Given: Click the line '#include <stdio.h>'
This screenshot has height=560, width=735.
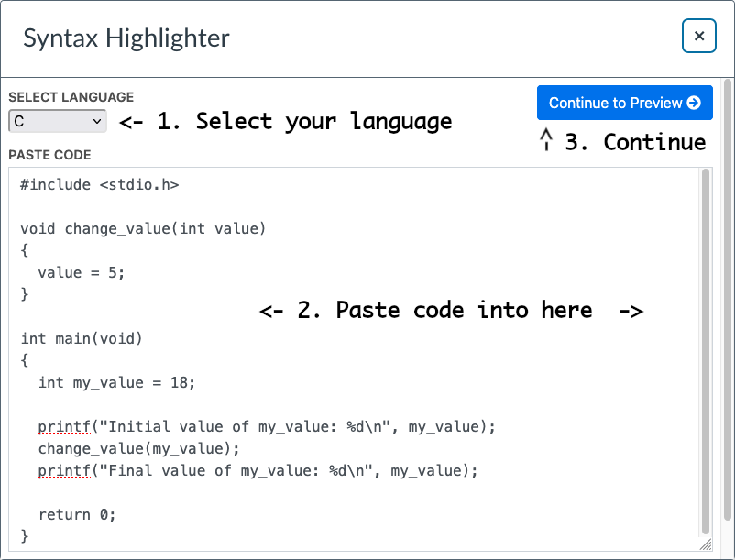Looking at the screenshot, I should (99, 184).
